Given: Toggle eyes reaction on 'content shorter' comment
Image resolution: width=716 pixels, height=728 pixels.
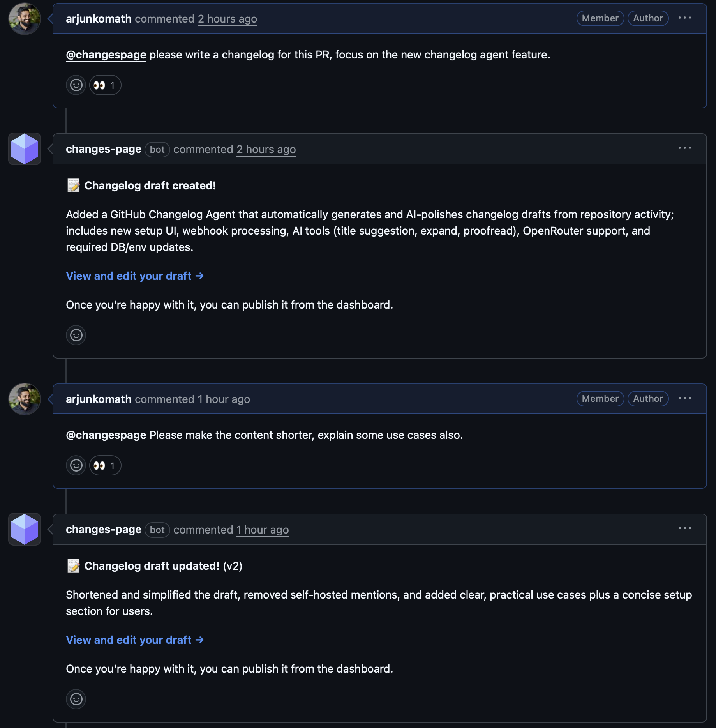Looking at the screenshot, I should pos(105,465).
